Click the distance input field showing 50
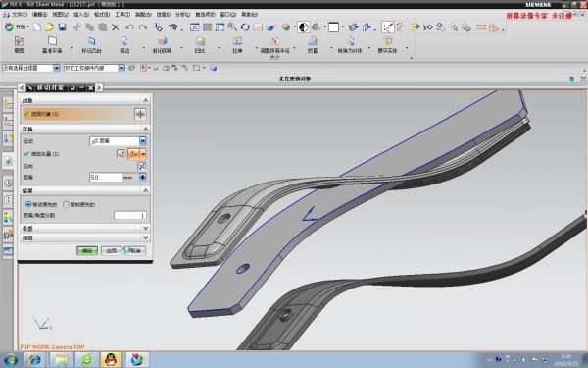Image resolution: width=588 pixels, height=368 pixels. pyautogui.click(x=106, y=178)
